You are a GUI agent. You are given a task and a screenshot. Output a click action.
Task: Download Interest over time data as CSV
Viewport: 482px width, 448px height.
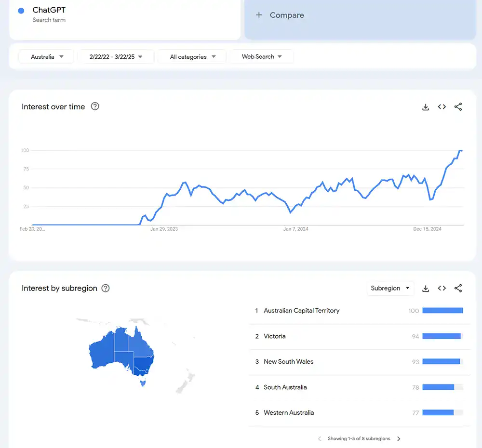click(x=425, y=107)
